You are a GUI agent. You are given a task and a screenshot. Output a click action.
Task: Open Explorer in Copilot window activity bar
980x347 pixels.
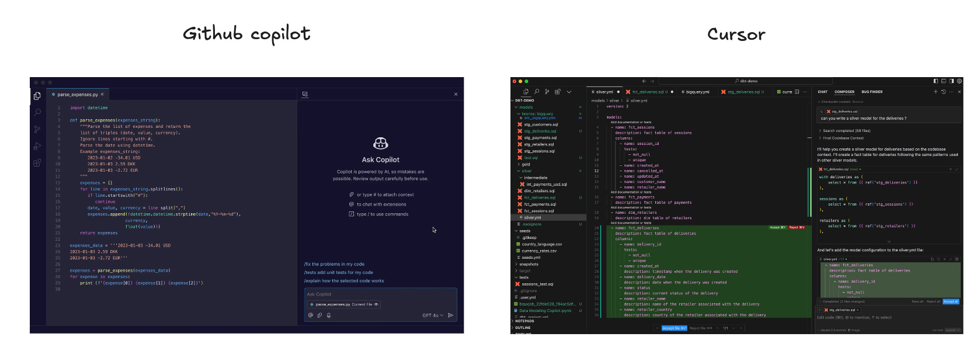click(37, 96)
